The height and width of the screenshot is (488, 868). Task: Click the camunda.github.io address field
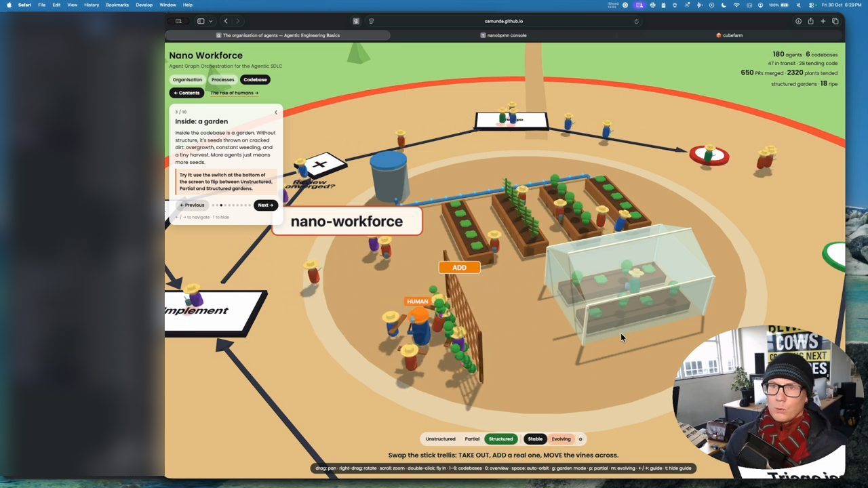(x=503, y=21)
